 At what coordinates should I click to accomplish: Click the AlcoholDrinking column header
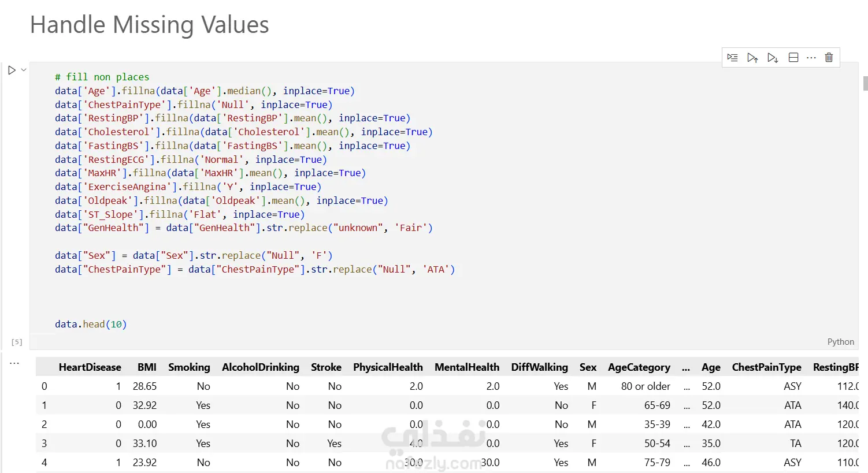click(260, 367)
